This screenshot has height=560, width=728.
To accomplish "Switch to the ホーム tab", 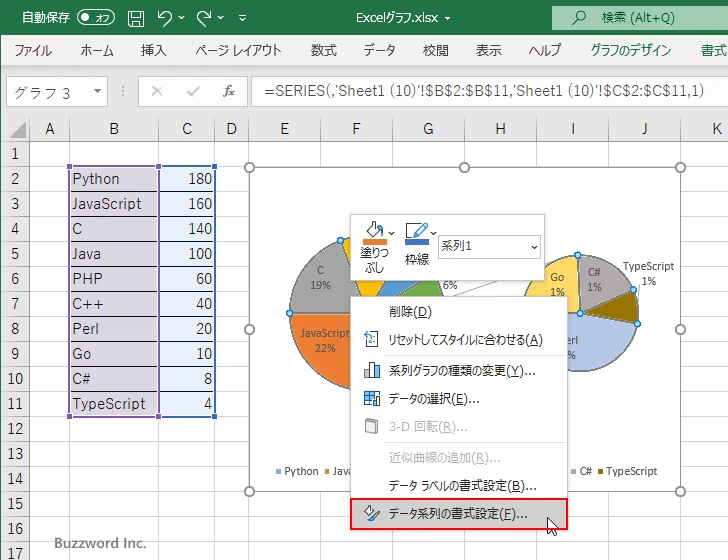I will pyautogui.click(x=97, y=50).
